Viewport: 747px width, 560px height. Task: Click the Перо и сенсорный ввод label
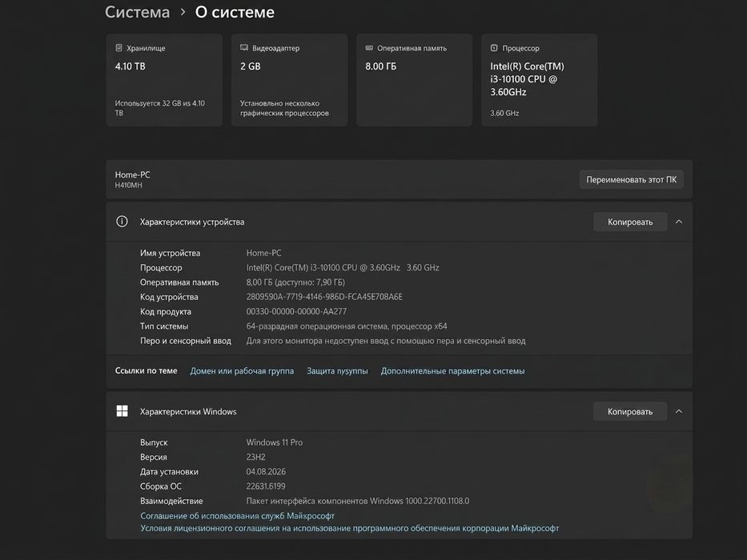(185, 341)
